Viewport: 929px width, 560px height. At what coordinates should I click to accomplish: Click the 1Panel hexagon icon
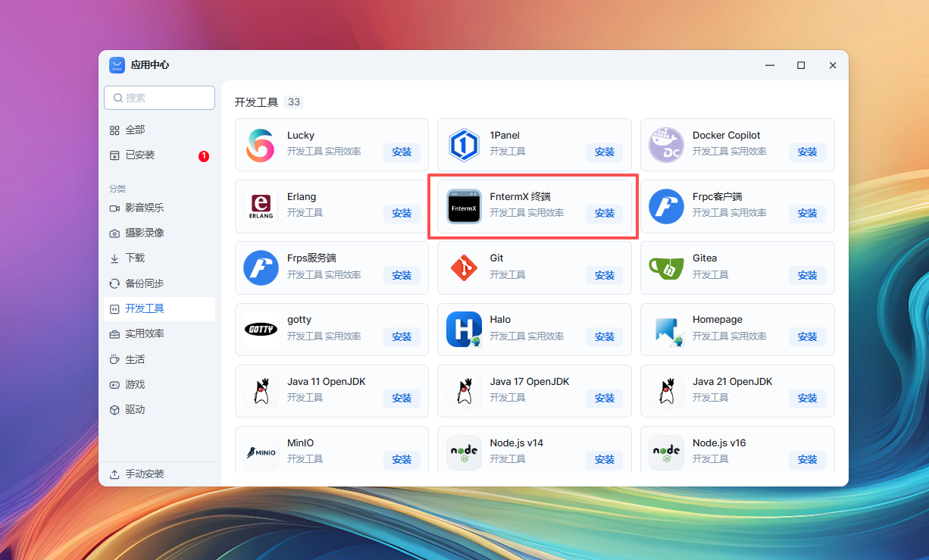tap(463, 145)
